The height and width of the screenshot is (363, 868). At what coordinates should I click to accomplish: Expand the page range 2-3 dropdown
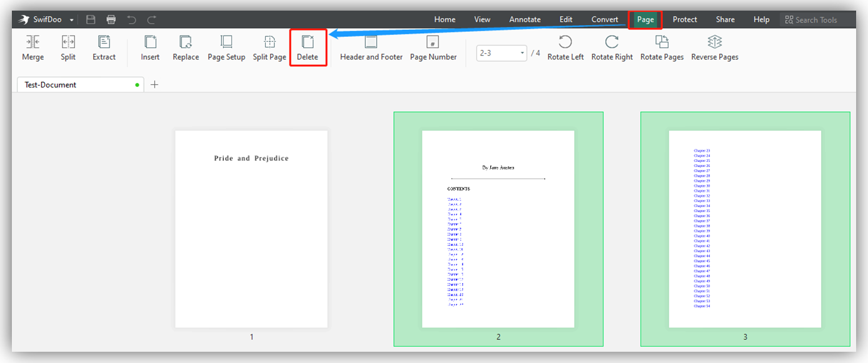[x=523, y=53]
